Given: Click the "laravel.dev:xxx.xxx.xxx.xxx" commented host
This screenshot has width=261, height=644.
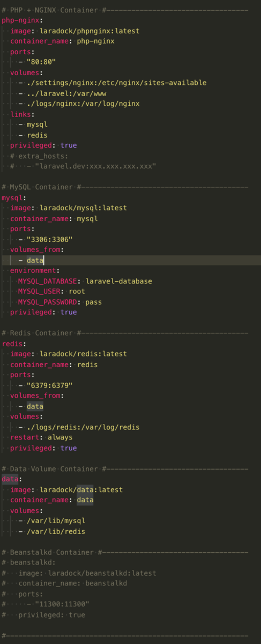Looking at the screenshot, I should point(95,166).
